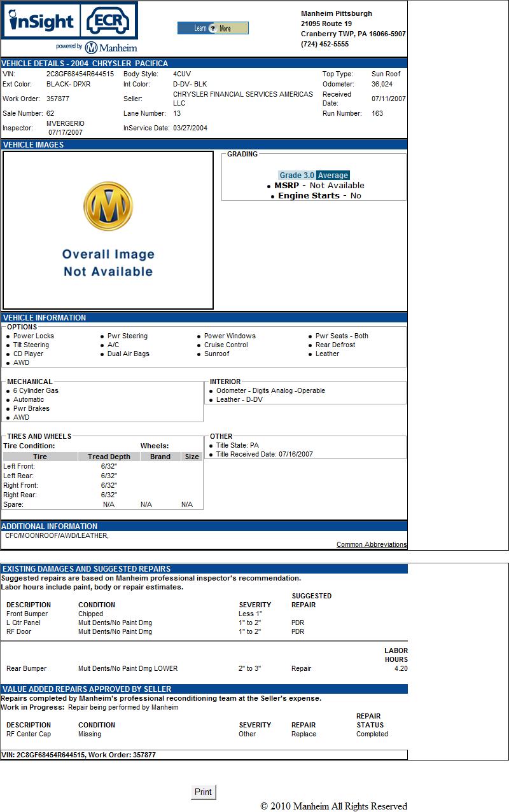The width and height of the screenshot is (509, 812).
Task: Click the Tread Depth column header
Action: point(109,457)
